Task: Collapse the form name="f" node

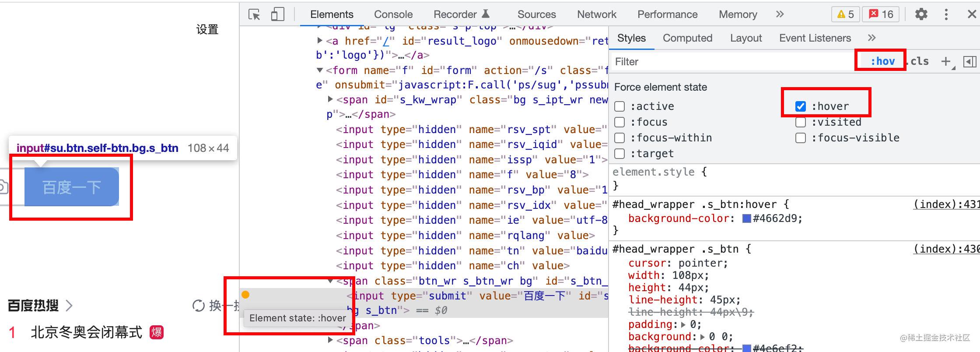Action: pyautogui.click(x=320, y=70)
